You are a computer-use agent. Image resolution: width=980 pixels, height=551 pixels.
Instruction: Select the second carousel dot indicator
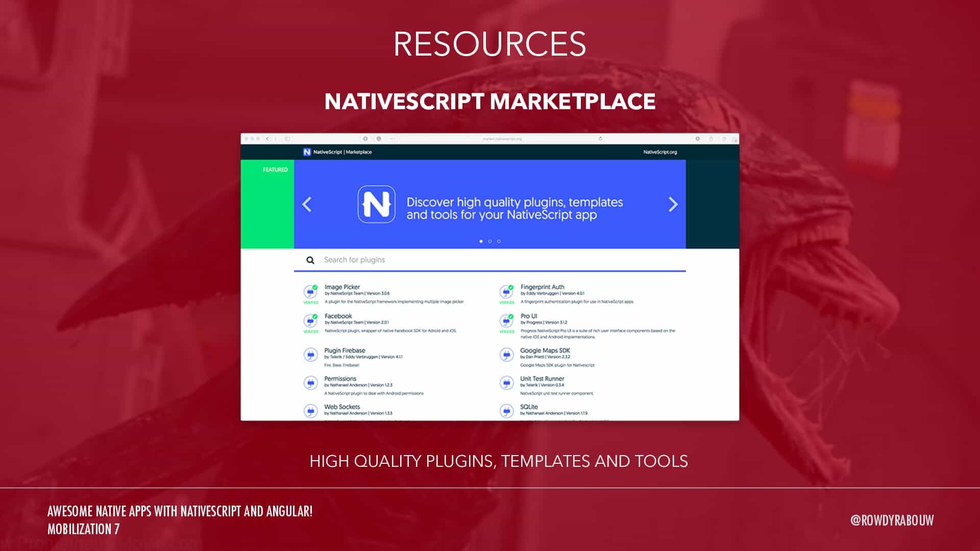pos(490,241)
